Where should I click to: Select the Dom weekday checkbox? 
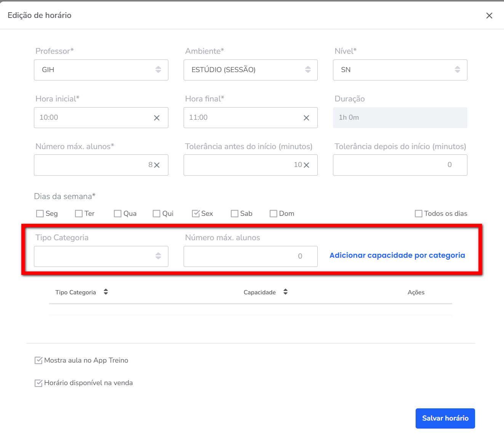pyautogui.click(x=273, y=214)
